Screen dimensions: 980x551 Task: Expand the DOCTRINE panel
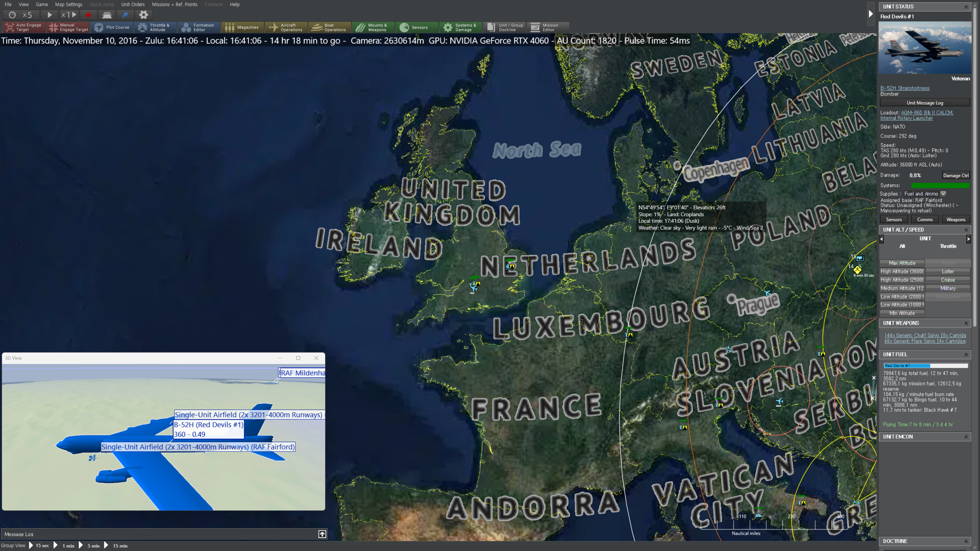[x=966, y=541]
